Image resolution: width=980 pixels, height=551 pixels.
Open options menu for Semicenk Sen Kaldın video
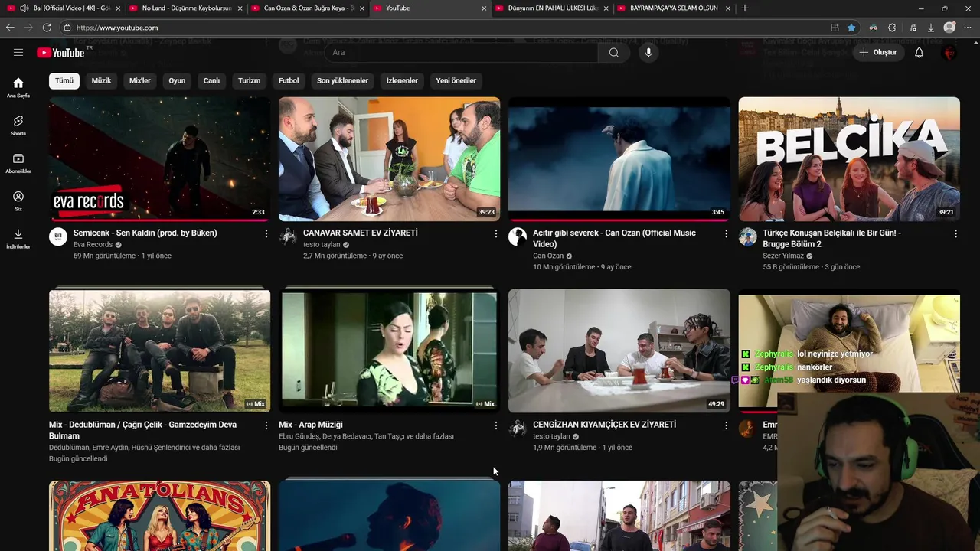(266, 233)
